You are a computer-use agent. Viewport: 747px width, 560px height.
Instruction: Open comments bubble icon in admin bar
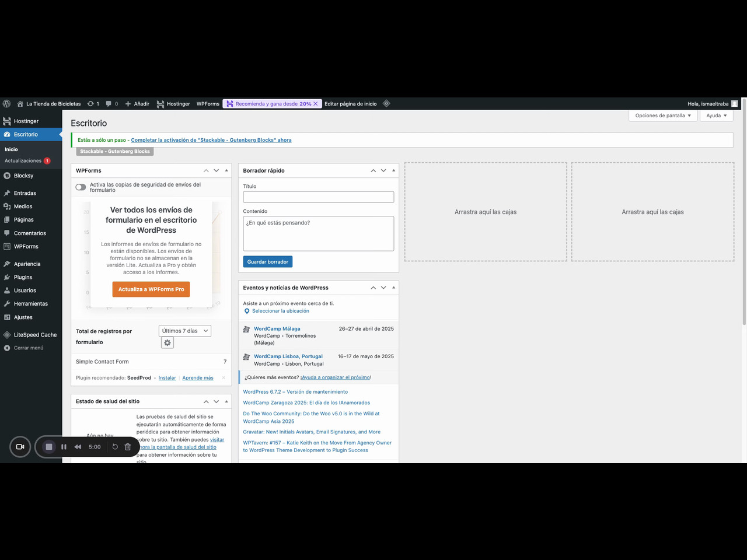[x=112, y=104]
